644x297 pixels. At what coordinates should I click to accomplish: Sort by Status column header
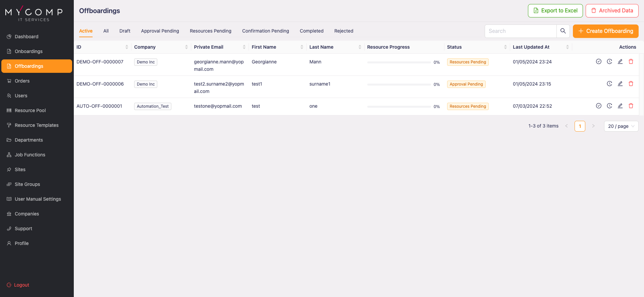[x=505, y=47]
